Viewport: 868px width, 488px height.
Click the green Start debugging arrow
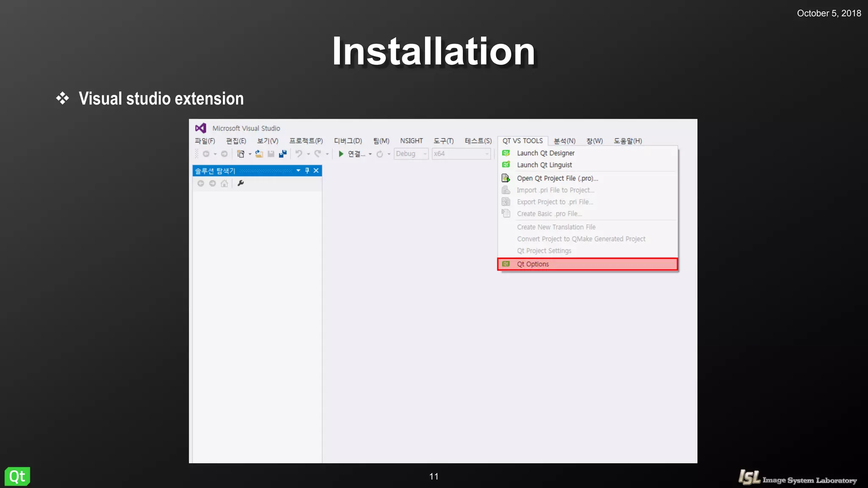[x=341, y=154]
